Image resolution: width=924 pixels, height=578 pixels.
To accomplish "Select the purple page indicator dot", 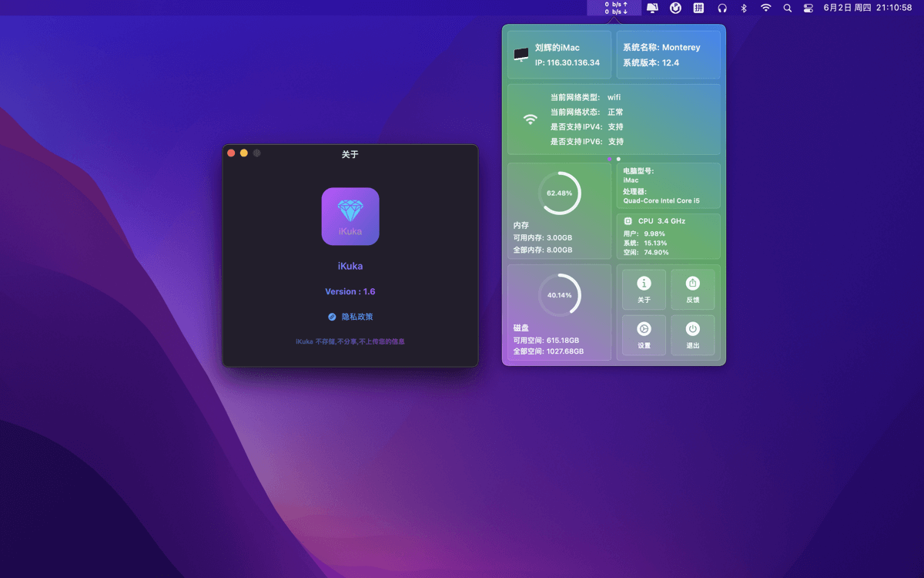I will click(610, 160).
